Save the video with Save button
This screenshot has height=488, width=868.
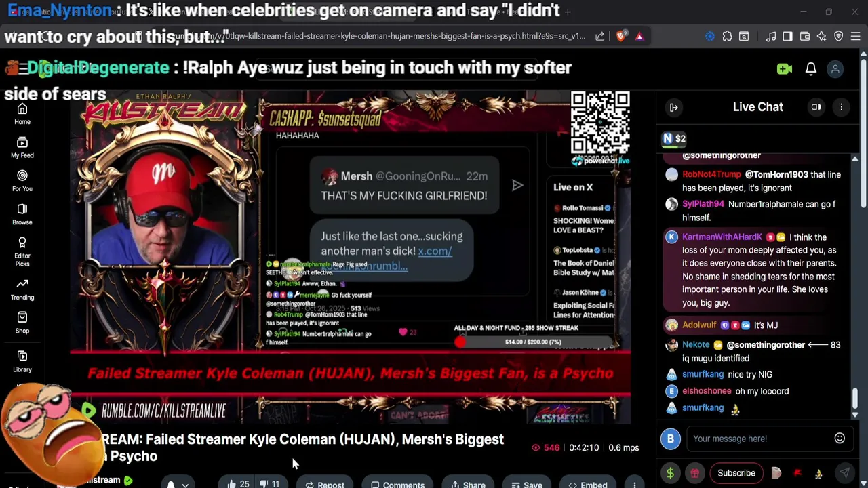coord(527,484)
